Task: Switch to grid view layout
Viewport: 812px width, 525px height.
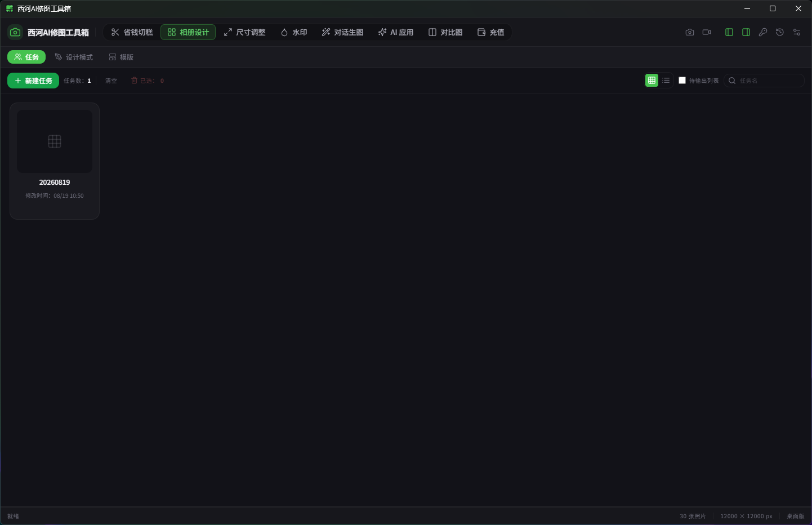Action: pyautogui.click(x=652, y=81)
